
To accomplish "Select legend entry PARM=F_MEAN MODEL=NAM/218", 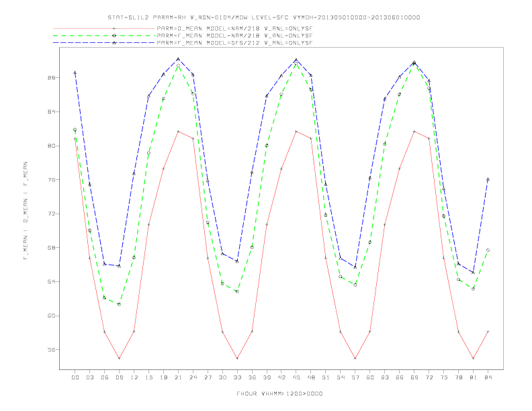I will pos(234,36).
